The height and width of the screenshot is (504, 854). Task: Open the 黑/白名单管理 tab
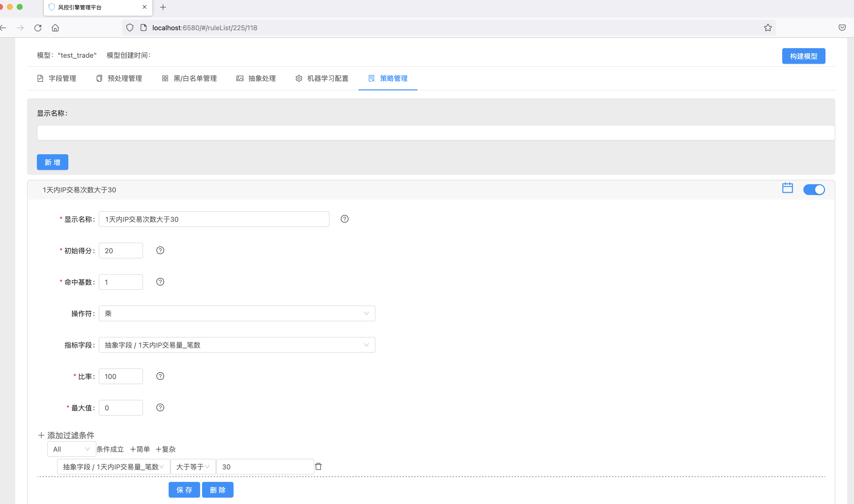(189, 78)
